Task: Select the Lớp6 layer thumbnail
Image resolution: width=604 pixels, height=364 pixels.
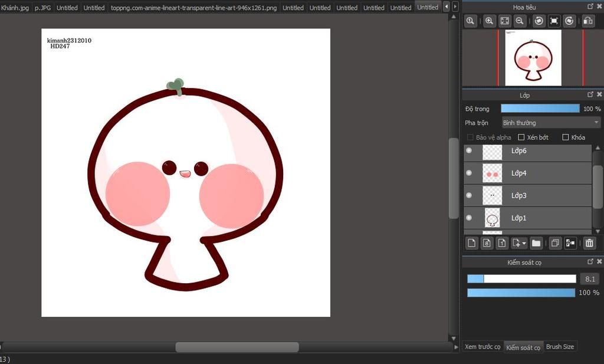Action: 493,152
